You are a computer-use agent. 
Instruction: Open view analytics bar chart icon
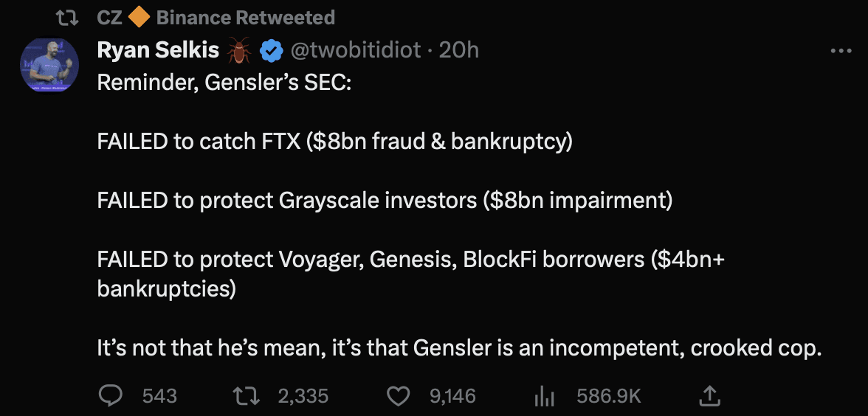click(x=544, y=396)
